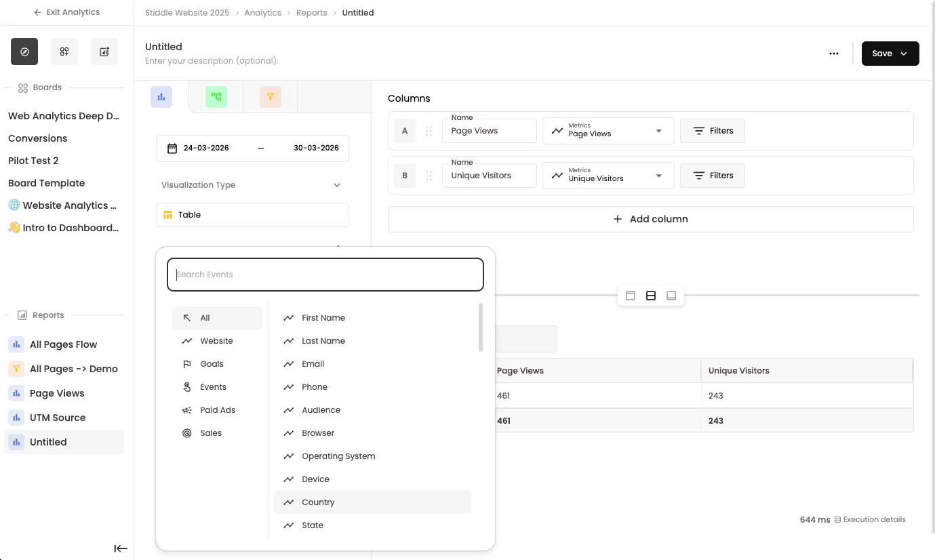Viewport: 935px width, 560px height.
Task: Select the Events category
Action: pos(217,387)
